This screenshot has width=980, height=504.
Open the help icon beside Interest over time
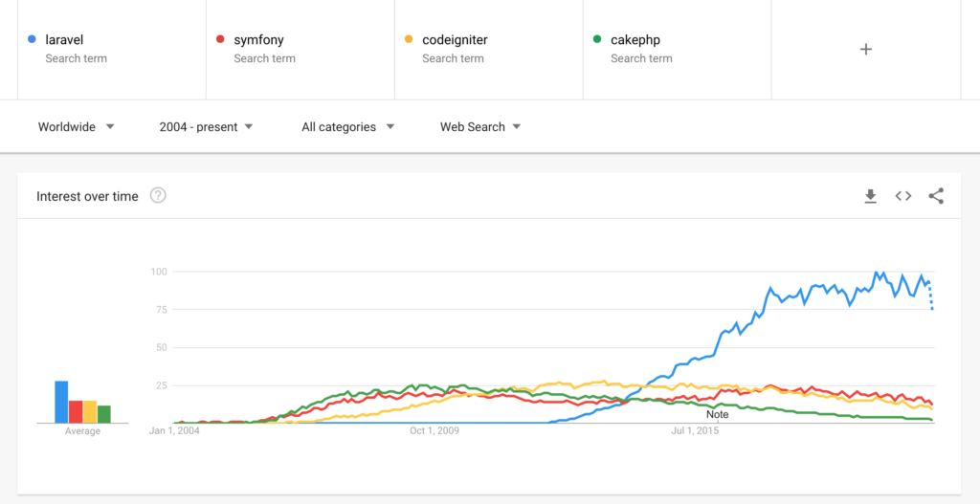coord(158,196)
